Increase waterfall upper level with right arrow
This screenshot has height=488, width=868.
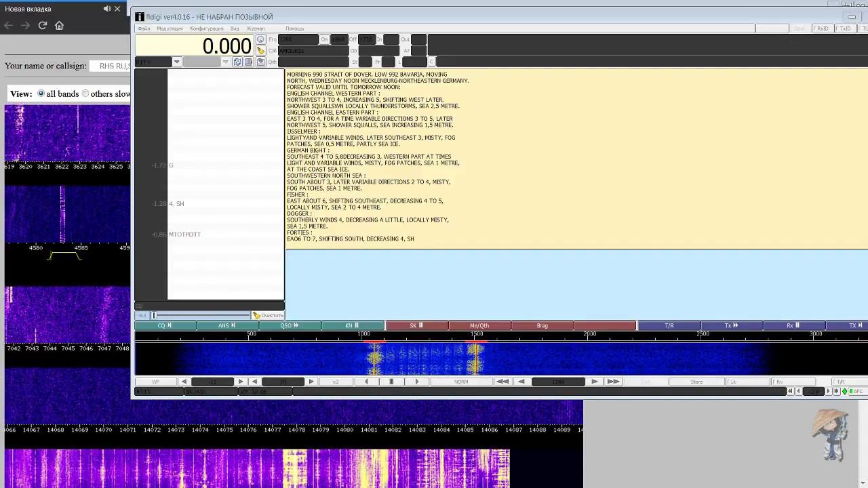tap(241, 382)
